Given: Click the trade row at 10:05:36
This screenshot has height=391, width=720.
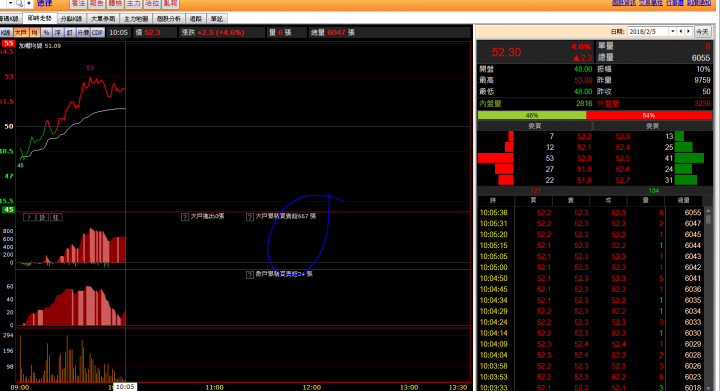Looking at the screenshot, I should 590,212.
